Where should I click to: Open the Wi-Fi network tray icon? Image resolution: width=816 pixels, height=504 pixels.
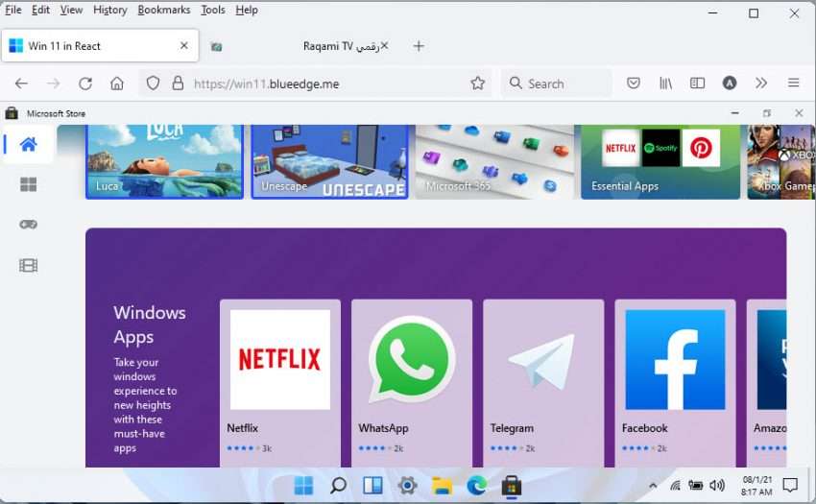(x=675, y=486)
